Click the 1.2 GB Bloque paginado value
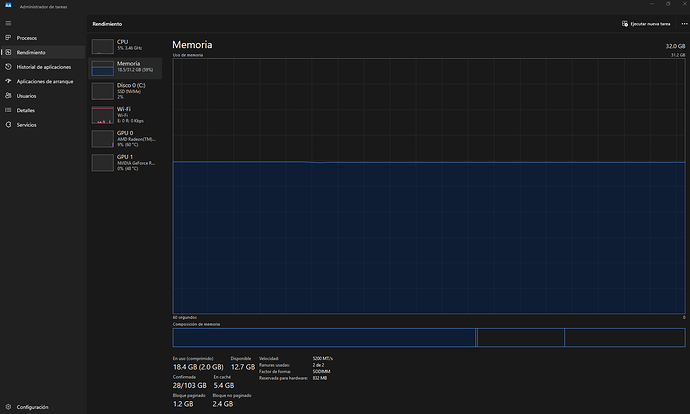The image size is (690, 414). point(183,404)
